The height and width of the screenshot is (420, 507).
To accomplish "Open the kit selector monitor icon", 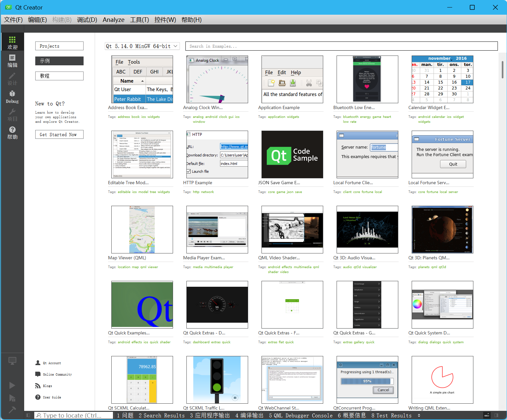I will (12, 361).
